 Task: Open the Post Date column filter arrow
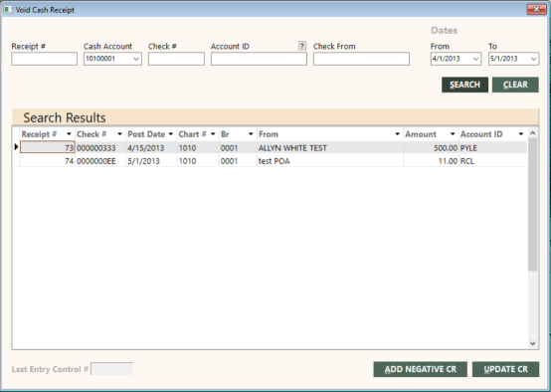point(171,134)
